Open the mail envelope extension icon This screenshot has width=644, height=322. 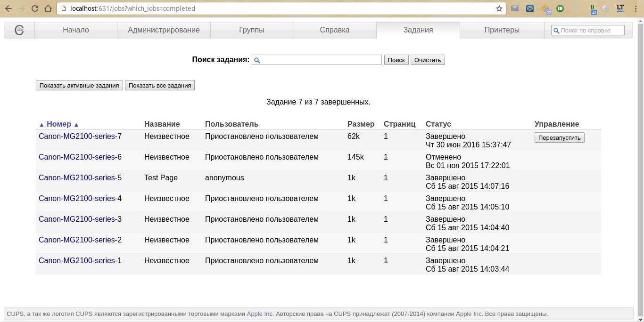pos(515,8)
